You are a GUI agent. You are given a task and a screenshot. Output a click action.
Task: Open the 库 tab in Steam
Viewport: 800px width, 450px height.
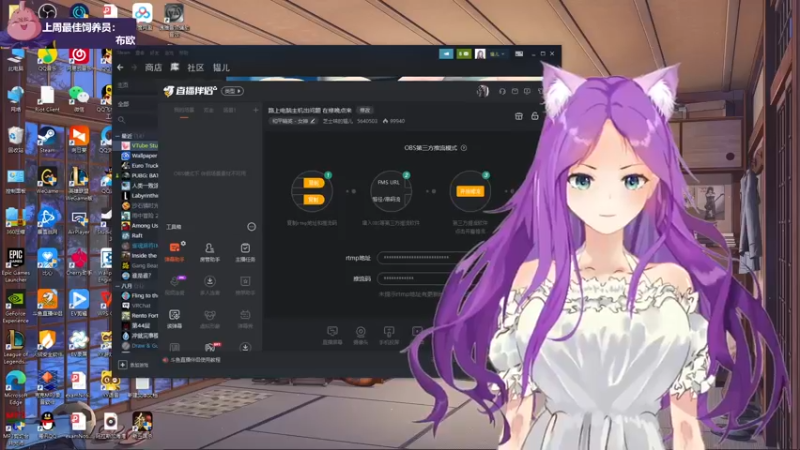[x=174, y=67]
